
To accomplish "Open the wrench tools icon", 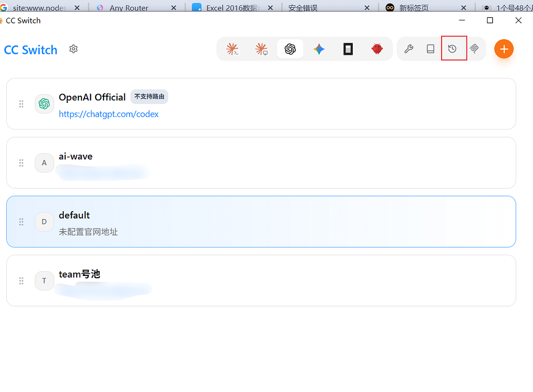I will point(409,49).
